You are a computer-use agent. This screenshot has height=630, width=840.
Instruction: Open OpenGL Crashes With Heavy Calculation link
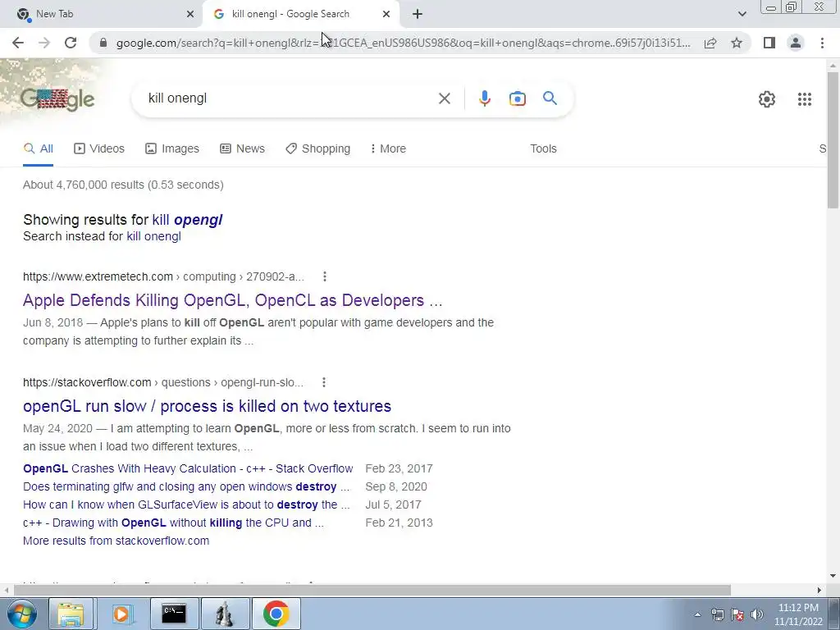pos(188,468)
